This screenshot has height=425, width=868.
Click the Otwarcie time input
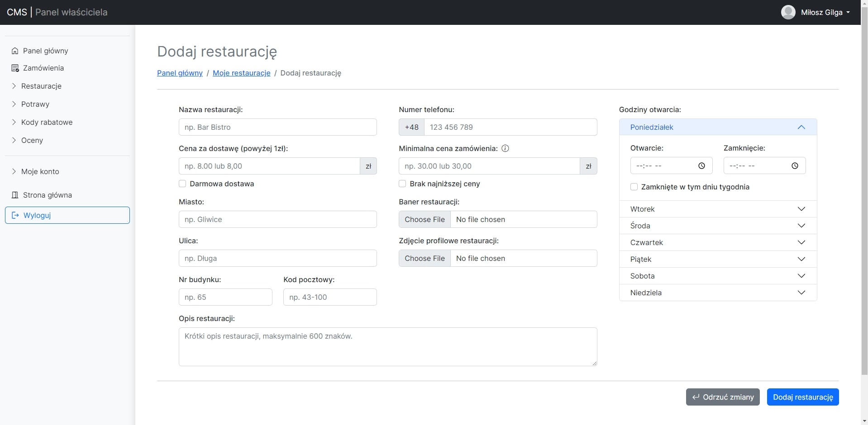click(x=671, y=166)
